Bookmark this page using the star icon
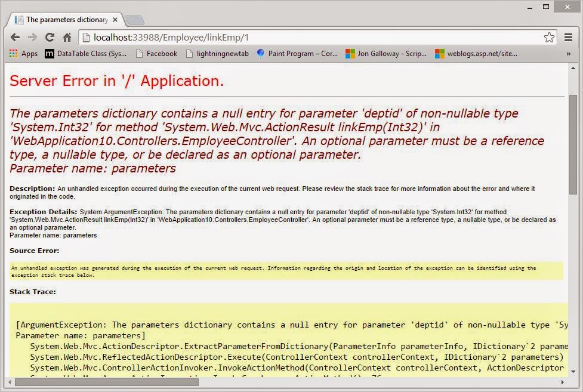583x392 pixels. (x=549, y=37)
